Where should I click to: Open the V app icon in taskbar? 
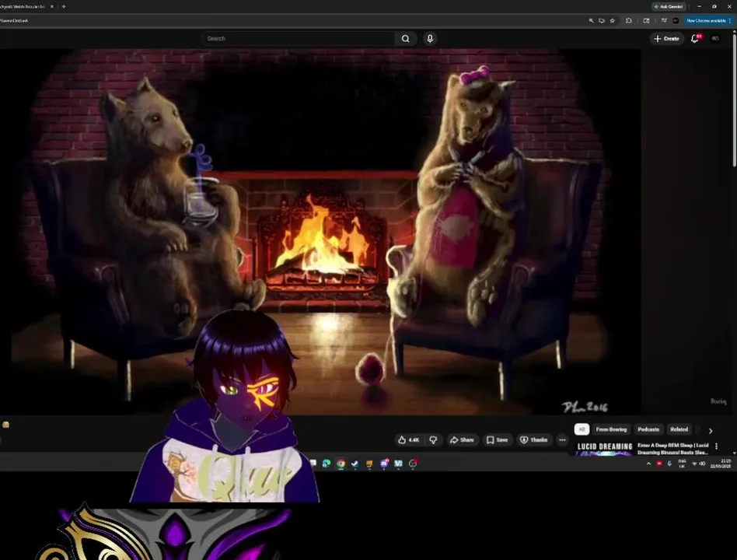pos(398,464)
